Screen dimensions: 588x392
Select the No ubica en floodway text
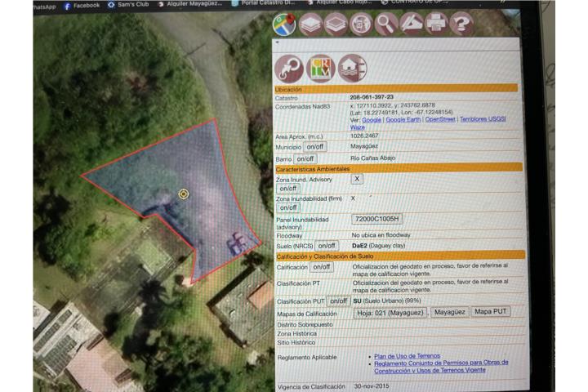pyautogui.click(x=381, y=235)
